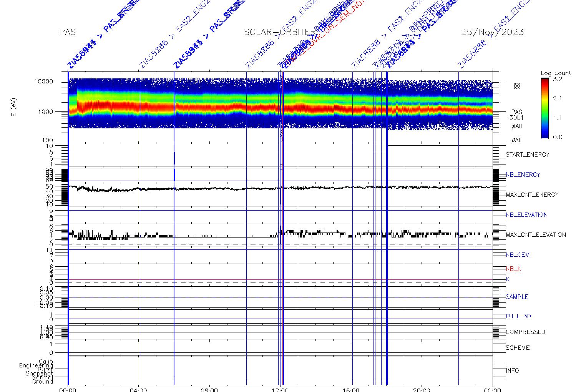The height and width of the screenshot is (392, 581).
Task: Click the INFO panel label
Action: click(512, 371)
